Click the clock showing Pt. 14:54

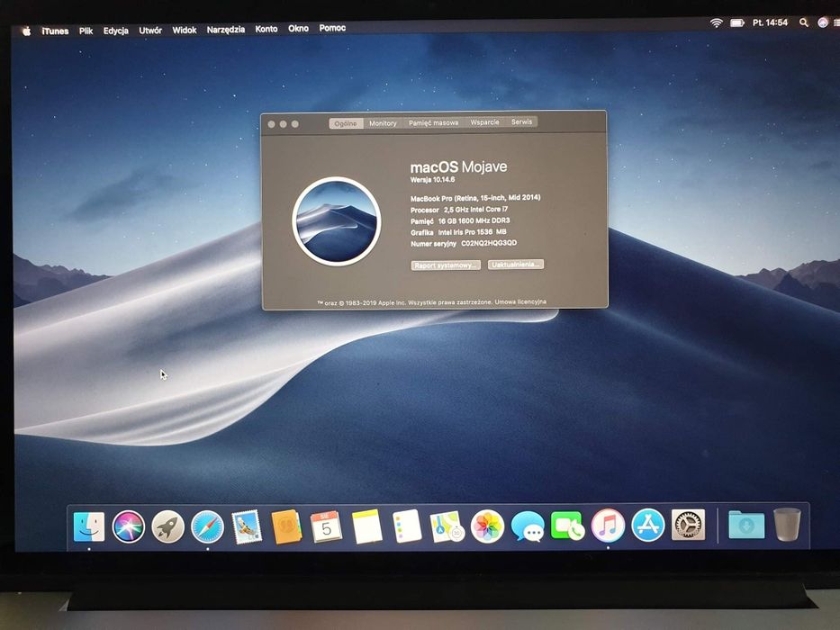771,22
